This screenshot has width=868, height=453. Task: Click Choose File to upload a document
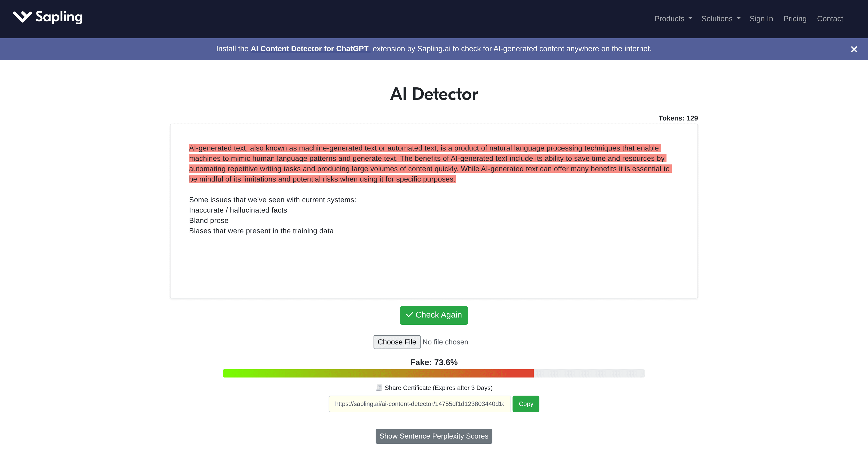click(x=397, y=342)
